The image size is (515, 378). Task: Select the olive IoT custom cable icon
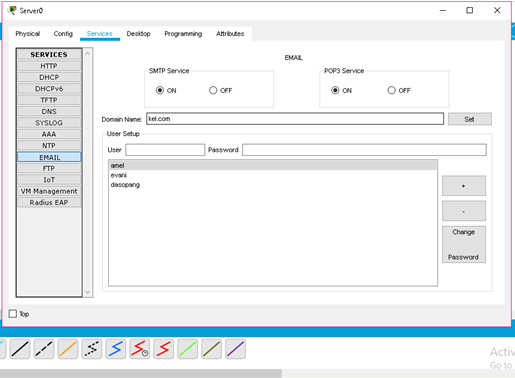click(x=212, y=349)
